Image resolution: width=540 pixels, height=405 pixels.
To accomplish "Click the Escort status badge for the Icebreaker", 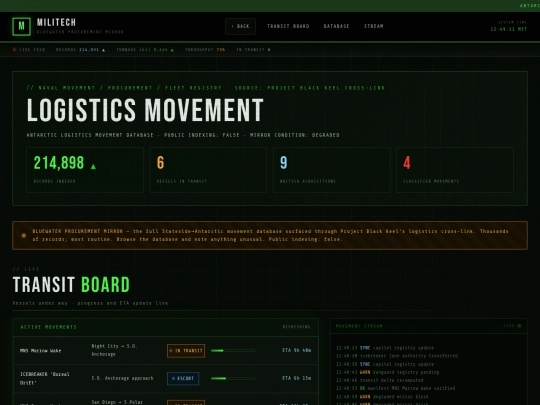I will point(183,378).
